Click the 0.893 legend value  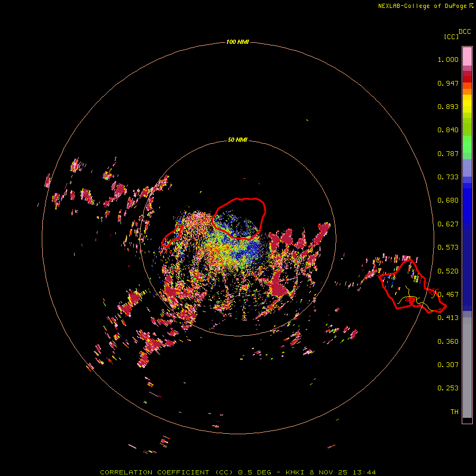pyautogui.click(x=448, y=106)
